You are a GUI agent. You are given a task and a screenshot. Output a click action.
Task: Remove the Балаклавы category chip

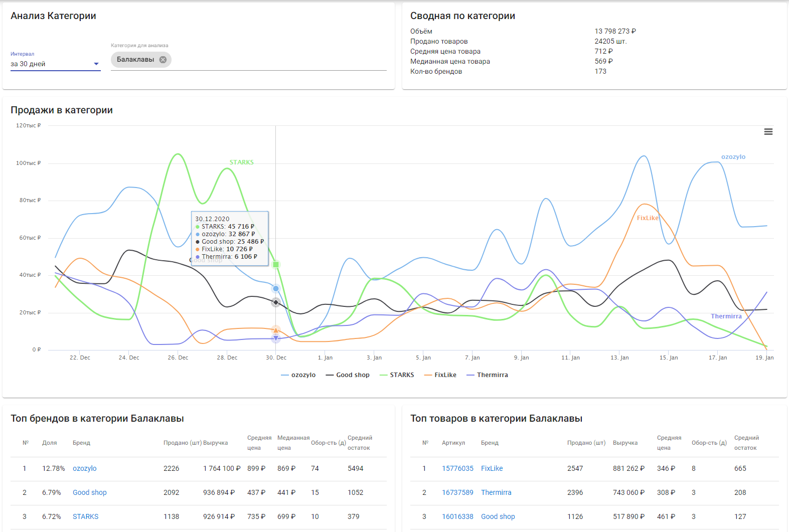[163, 60]
